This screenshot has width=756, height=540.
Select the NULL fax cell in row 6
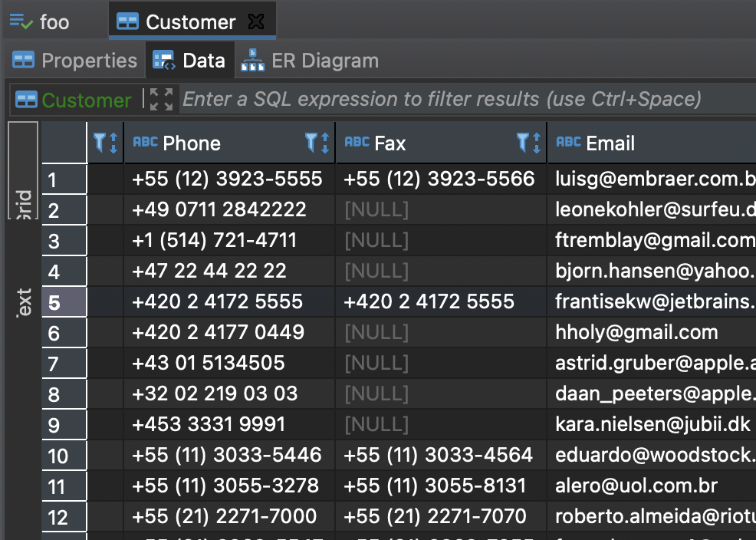(441, 333)
